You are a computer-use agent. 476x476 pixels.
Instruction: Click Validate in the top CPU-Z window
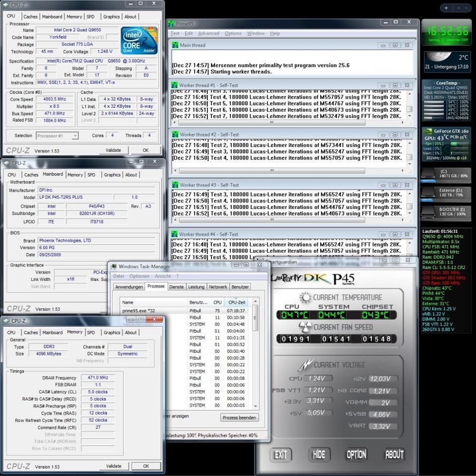pyautogui.click(x=113, y=150)
